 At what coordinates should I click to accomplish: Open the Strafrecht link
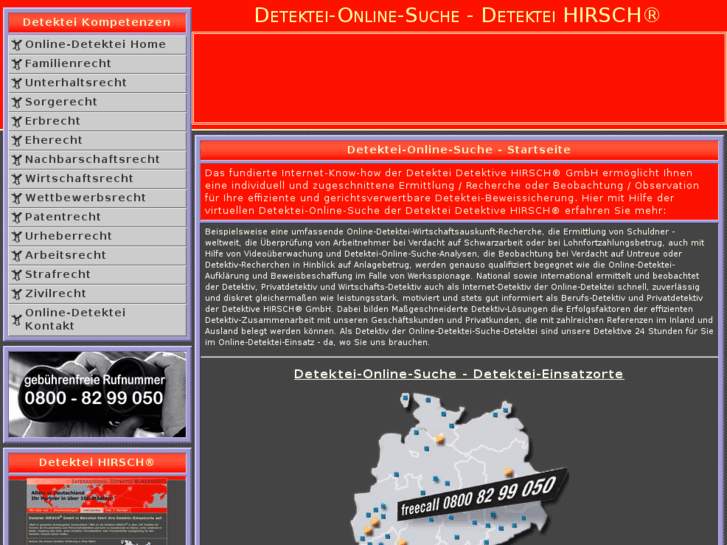click(x=97, y=275)
